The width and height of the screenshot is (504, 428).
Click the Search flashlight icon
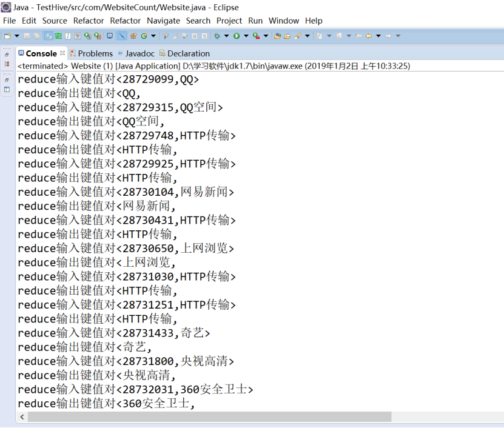coord(298,36)
